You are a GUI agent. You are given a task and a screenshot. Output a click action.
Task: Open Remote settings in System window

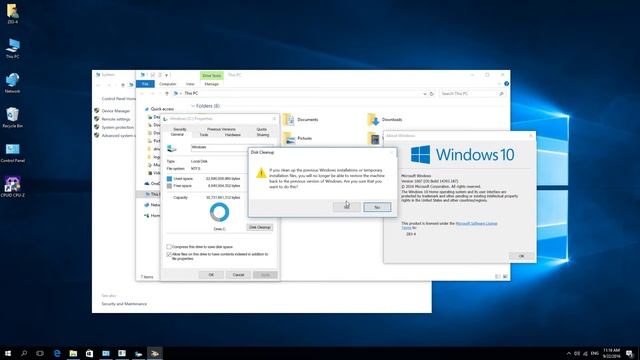point(116,119)
